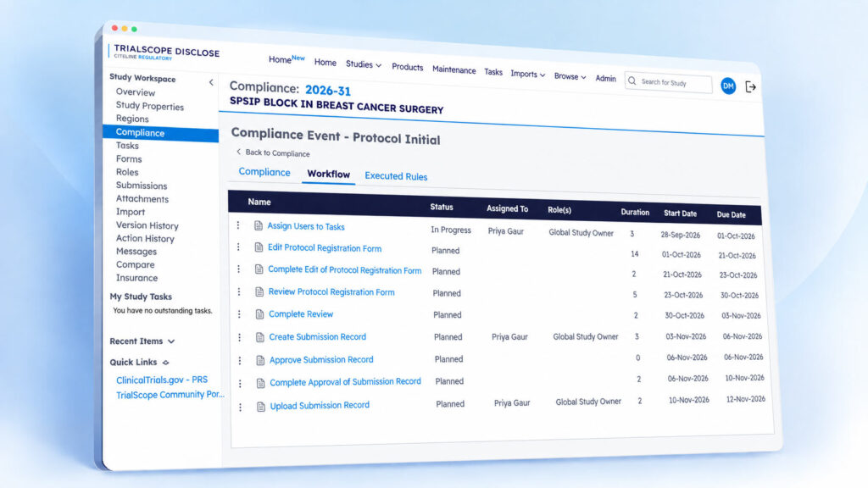Select Submissions in sidebar

click(x=142, y=186)
